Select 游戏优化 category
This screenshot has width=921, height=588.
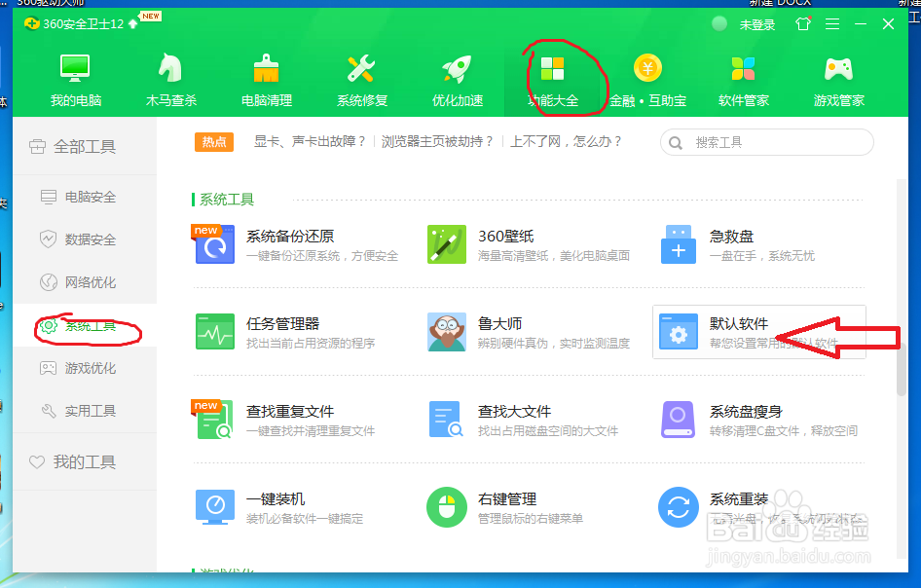pyautogui.click(x=85, y=368)
